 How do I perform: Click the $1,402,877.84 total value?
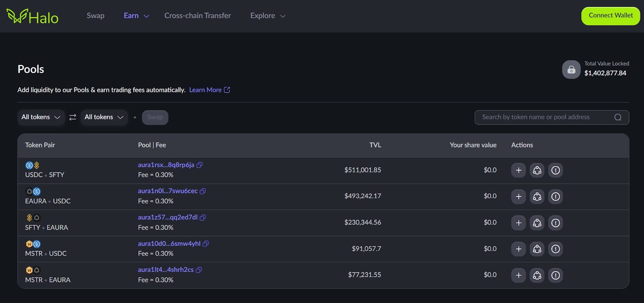pyautogui.click(x=605, y=73)
